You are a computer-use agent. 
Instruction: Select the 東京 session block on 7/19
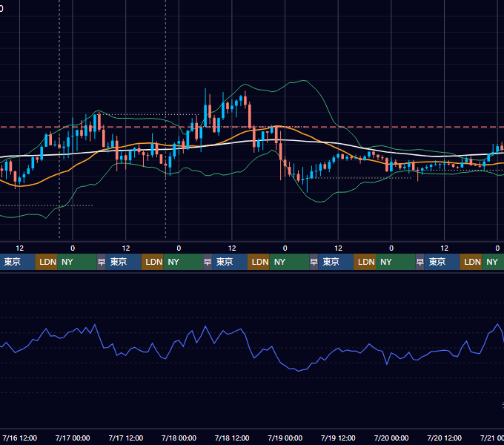click(x=336, y=262)
